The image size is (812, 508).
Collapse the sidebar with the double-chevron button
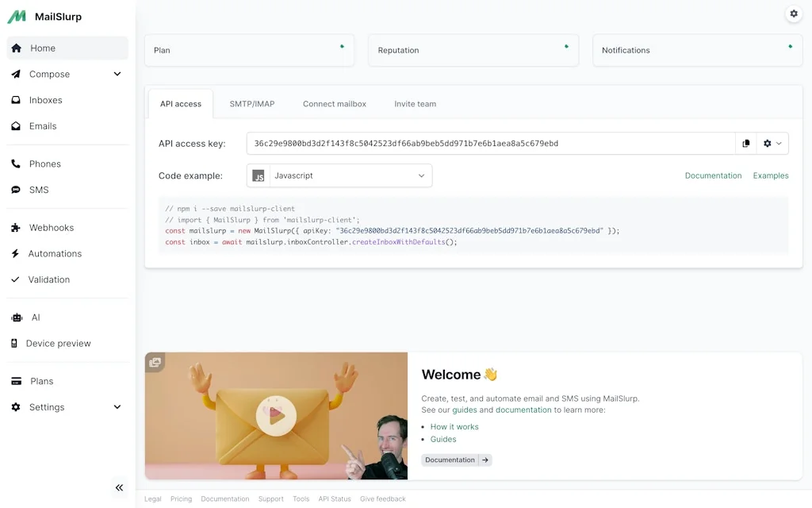[x=119, y=487]
